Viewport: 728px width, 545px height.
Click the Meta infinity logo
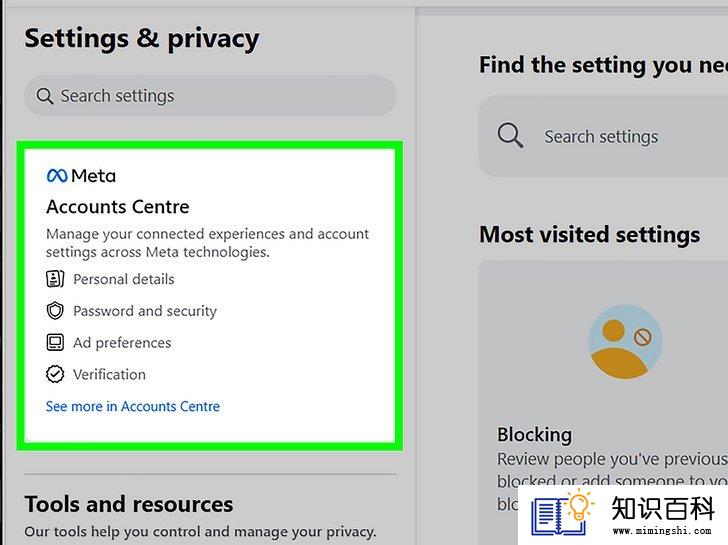[x=57, y=175]
